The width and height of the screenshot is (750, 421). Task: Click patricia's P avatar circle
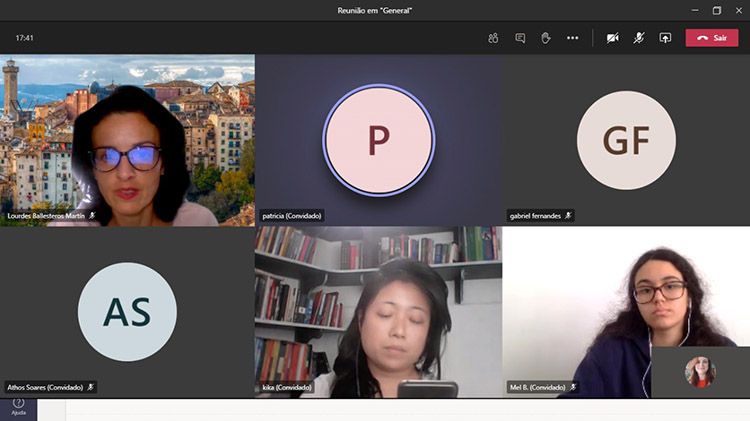pos(379,140)
